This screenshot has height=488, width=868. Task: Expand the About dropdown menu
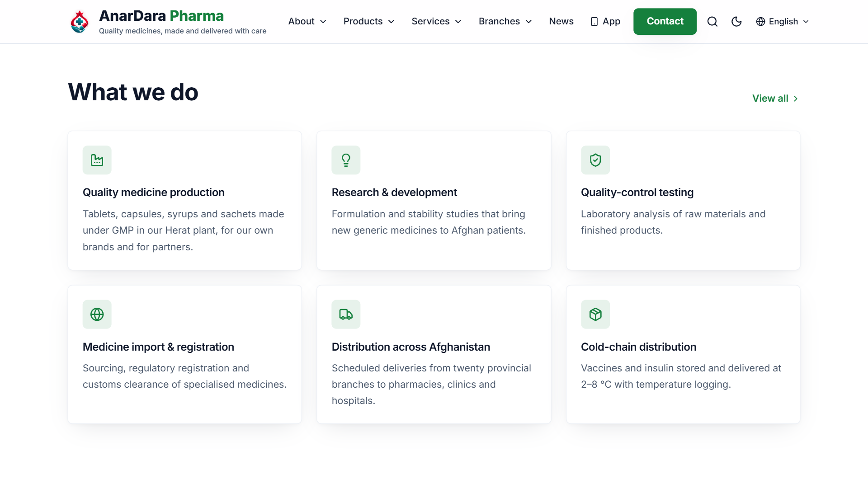(307, 21)
